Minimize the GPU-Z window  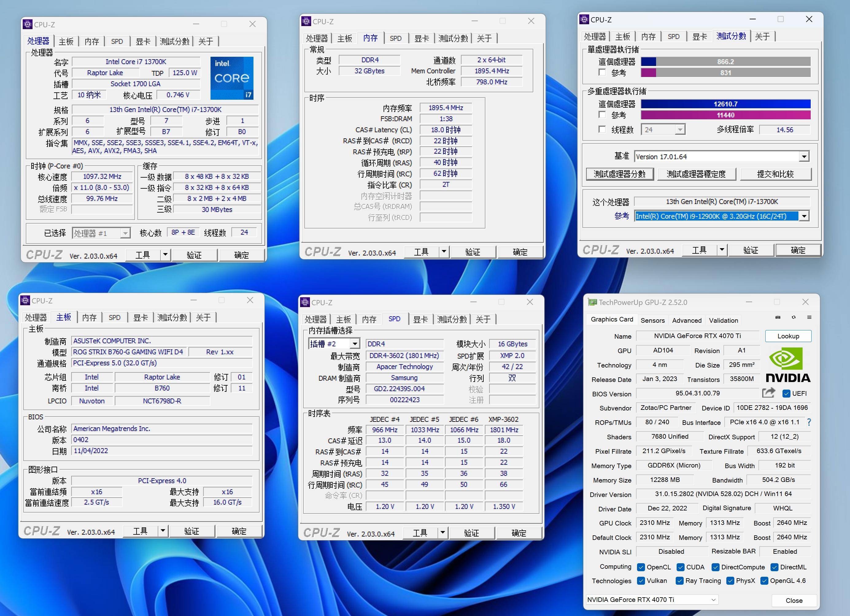tap(749, 302)
